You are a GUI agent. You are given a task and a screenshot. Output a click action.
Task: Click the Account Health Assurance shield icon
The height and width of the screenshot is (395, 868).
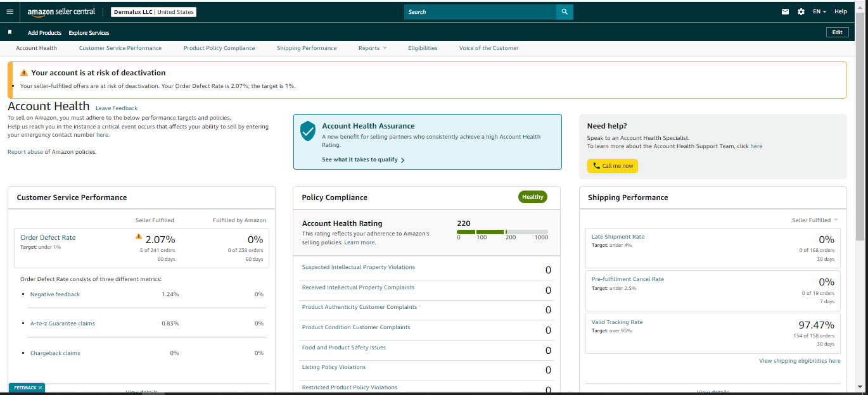tap(308, 131)
